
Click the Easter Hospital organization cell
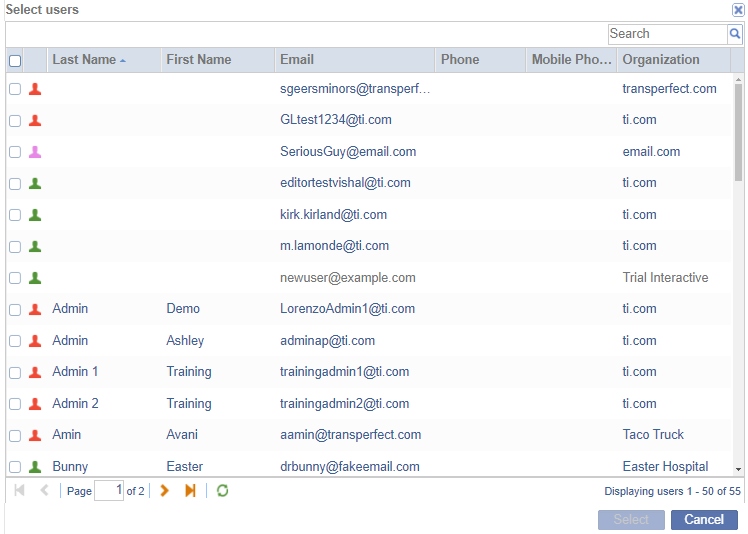pyautogui.click(x=665, y=467)
